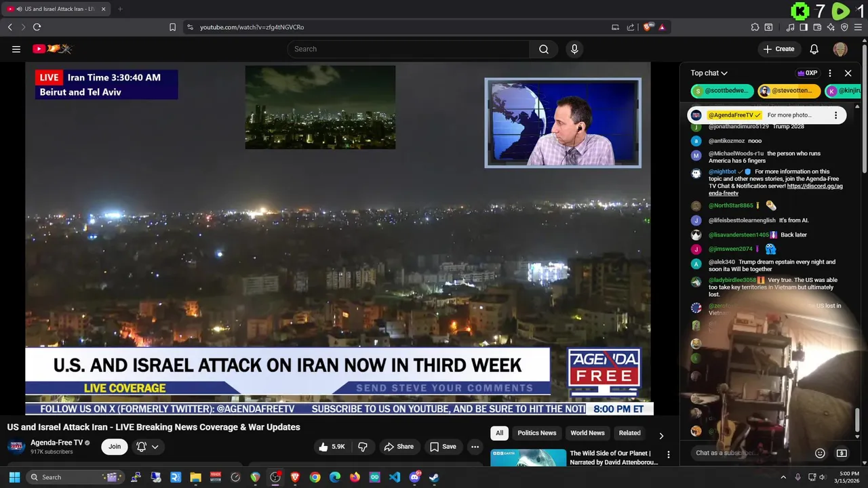Select the Related filter chip
Viewport: 868px width, 488px height.
pyautogui.click(x=629, y=433)
